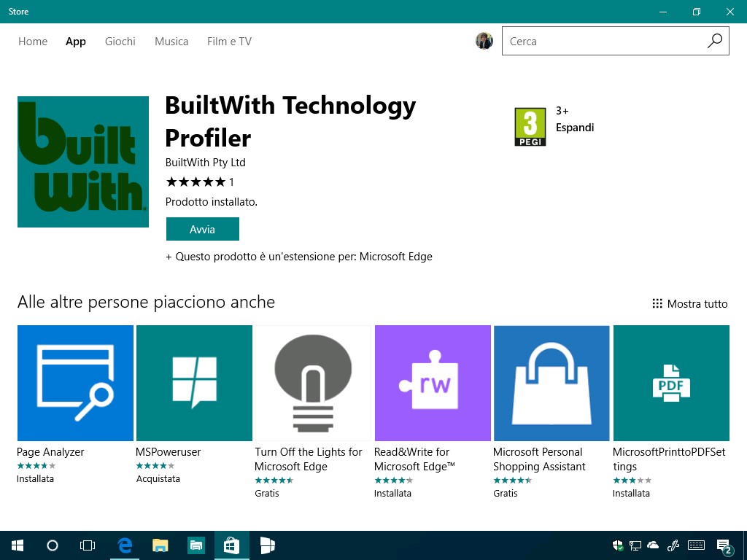The height and width of the screenshot is (560, 747).
Task: Click the network tray icon
Action: pyautogui.click(x=635, y=545)
